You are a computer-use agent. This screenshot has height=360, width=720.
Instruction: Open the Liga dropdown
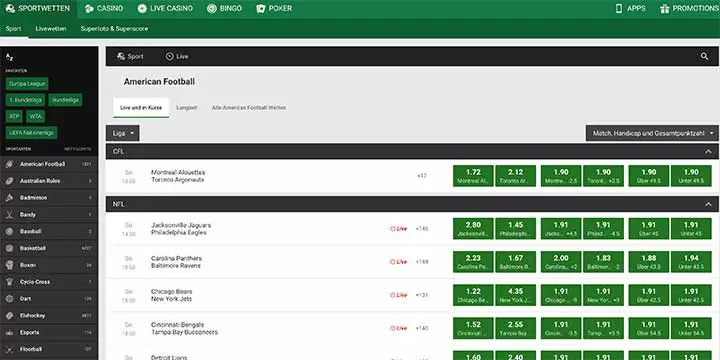click(x=123, y=133)
